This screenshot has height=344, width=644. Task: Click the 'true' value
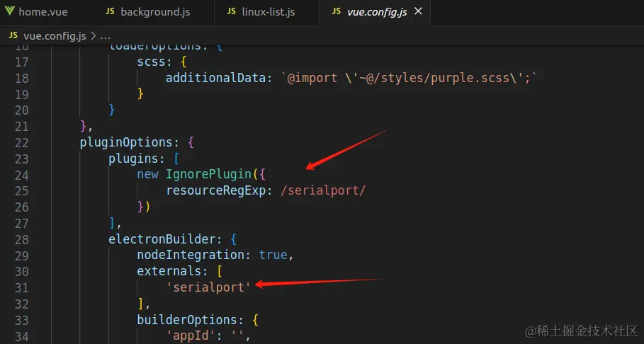(x=273, y=255)
